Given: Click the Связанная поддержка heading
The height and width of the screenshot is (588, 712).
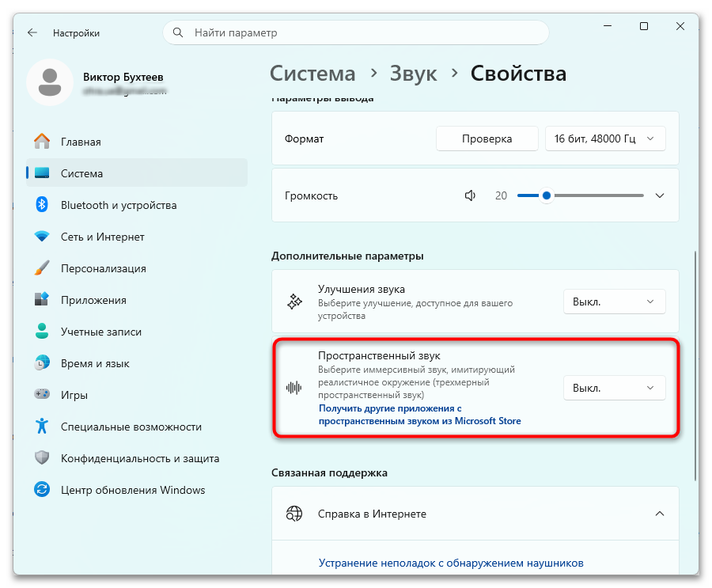Looking at the screenshot, I should [x=329, y=473].
